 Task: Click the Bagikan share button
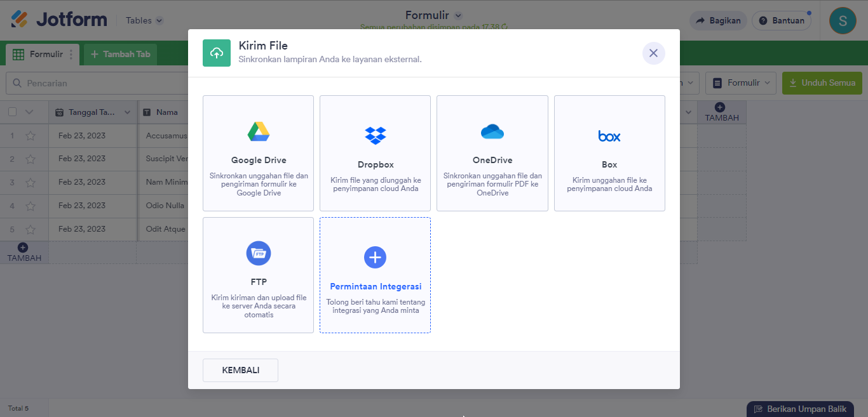point(718,20)
